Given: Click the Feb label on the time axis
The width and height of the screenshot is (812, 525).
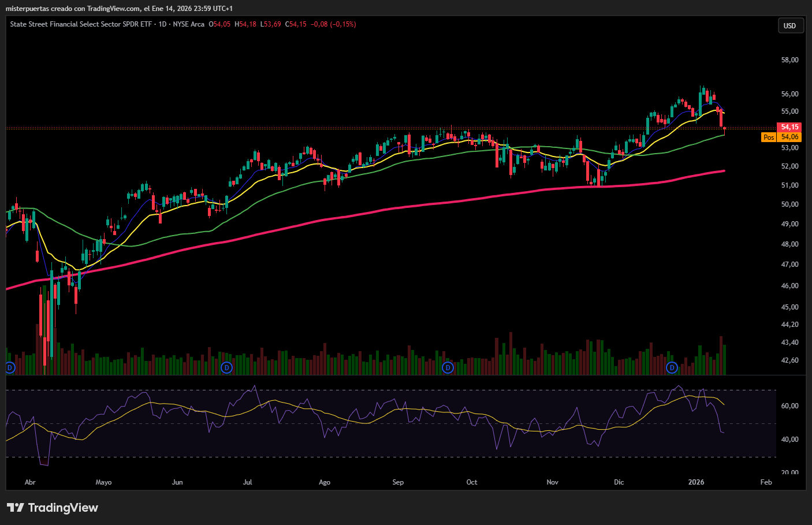Looking at the screenshot, I should click(766, 482).
